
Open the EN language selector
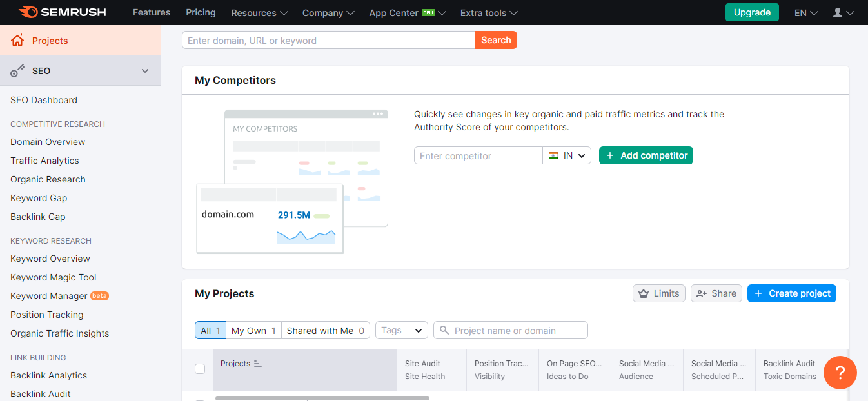coord(806,13)
